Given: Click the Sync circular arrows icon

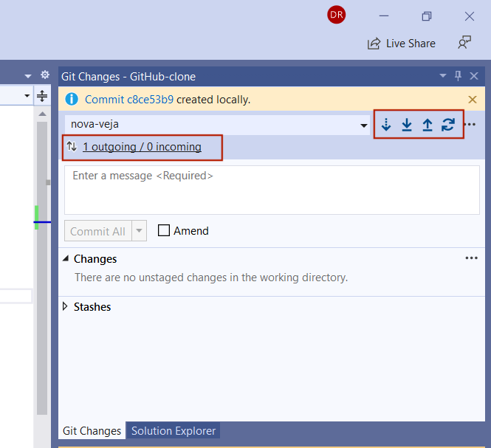Looking at the screenshot, I should (x=448, y=125).
